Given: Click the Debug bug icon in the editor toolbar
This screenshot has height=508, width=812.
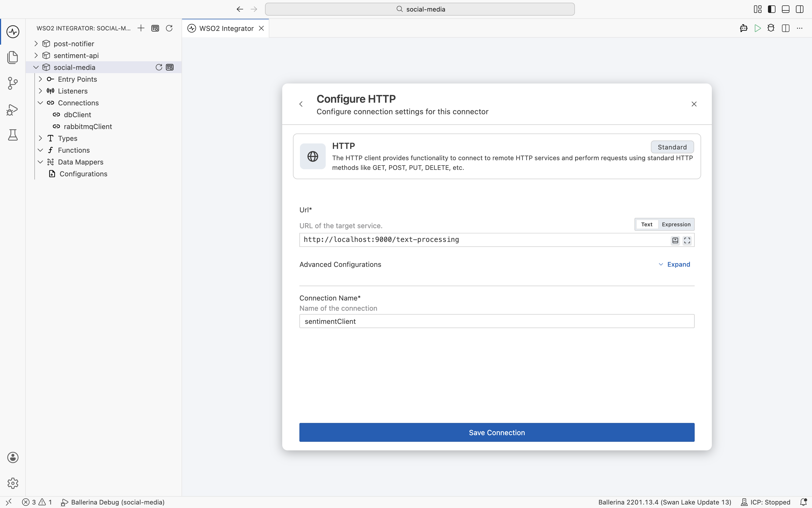Looking at the screenshot, I should (x=771, y=28).
